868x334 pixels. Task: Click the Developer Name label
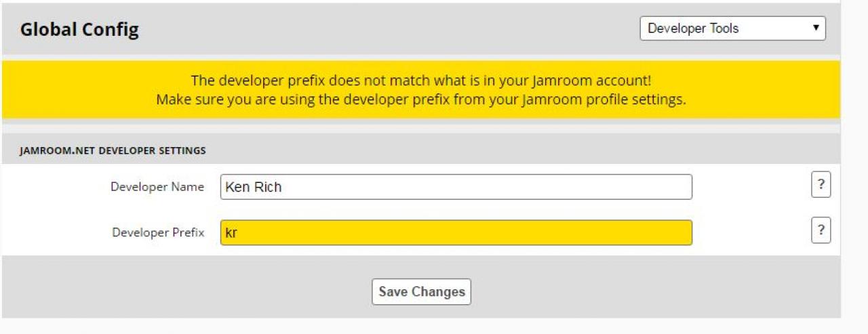click(x=157, y=187)
